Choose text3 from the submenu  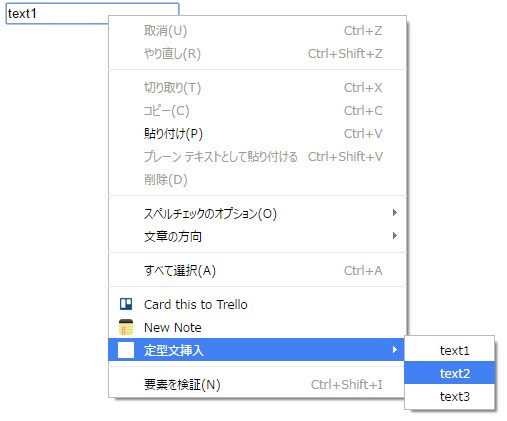[449, 396]
